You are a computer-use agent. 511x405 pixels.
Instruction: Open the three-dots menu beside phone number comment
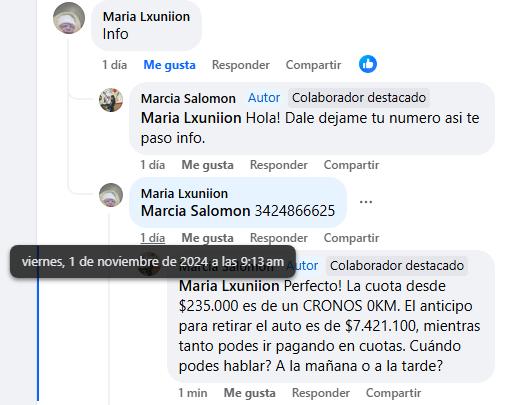[x=366, y=202]
